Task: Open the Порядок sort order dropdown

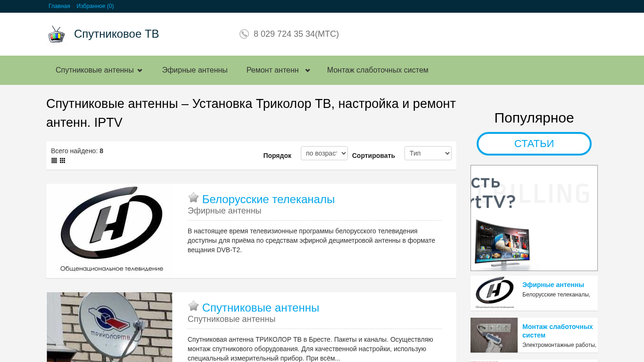Action: [324, 153]
